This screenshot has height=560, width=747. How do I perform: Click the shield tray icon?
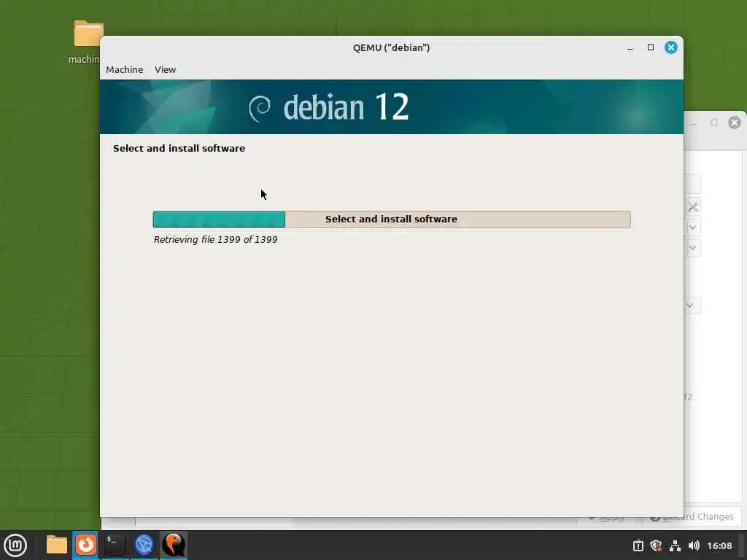pyautogui.click(x=656, y=545)
